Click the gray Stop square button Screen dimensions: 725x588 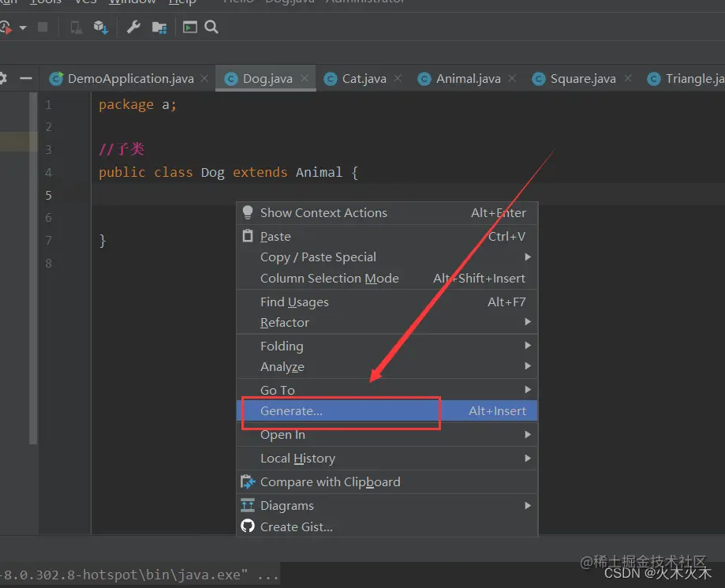(43, 28)
